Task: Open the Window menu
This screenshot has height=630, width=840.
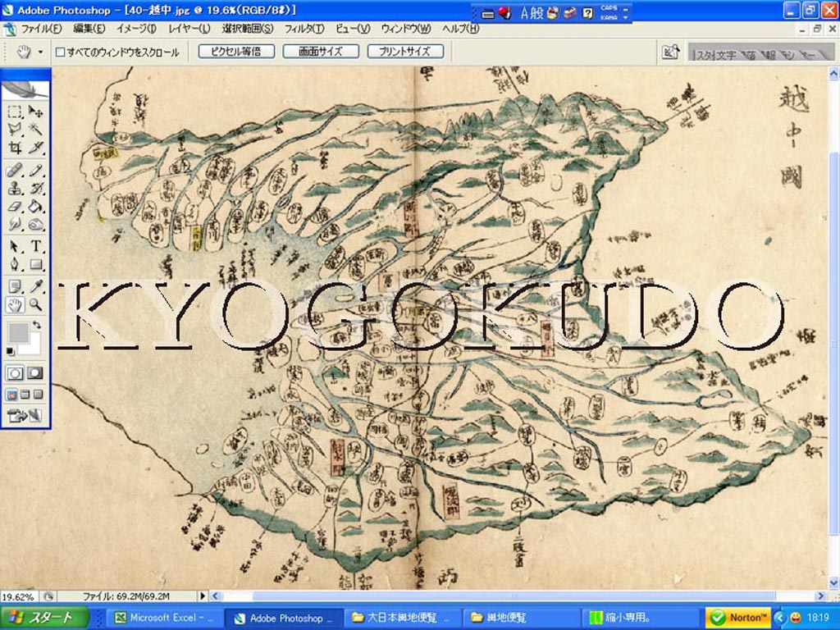Action: pos(405,29)
